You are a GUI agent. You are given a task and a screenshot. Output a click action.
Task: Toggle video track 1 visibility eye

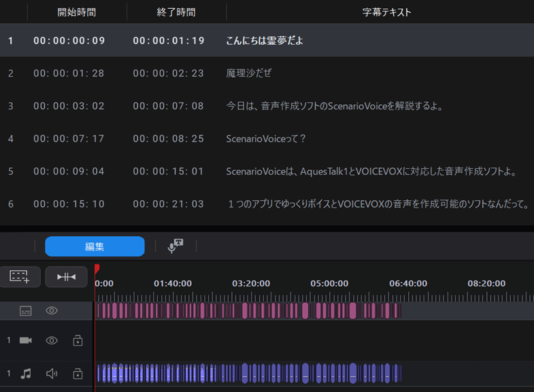(x=52, y=340)
